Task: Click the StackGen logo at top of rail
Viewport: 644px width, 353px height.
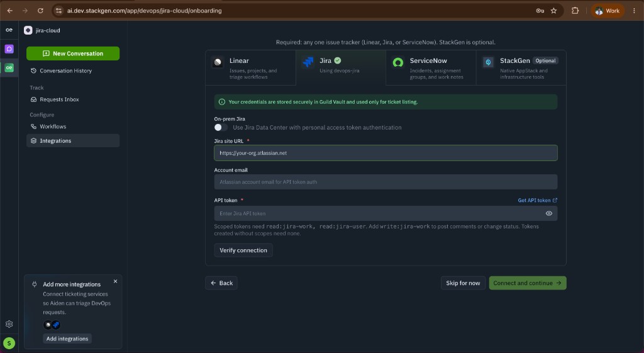Action: (x=9, y=30)
